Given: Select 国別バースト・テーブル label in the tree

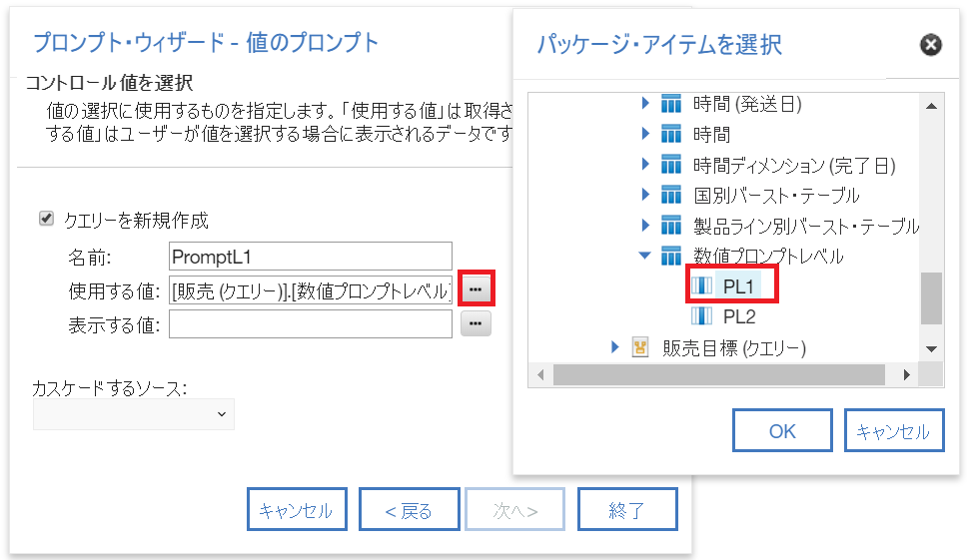Looking at the screenshot, I should point(776,196).
